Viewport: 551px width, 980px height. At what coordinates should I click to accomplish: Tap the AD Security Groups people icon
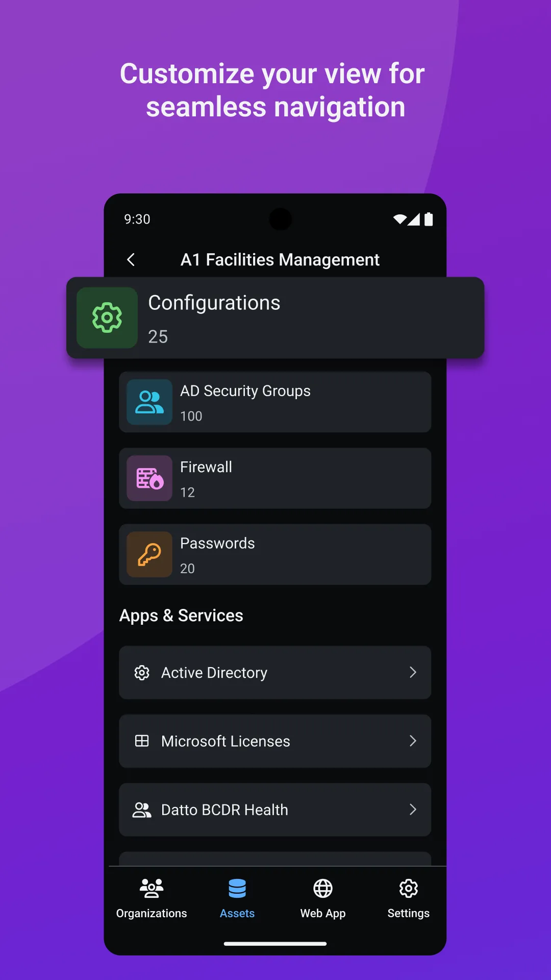pyautogui.click(x=149, y=402)
